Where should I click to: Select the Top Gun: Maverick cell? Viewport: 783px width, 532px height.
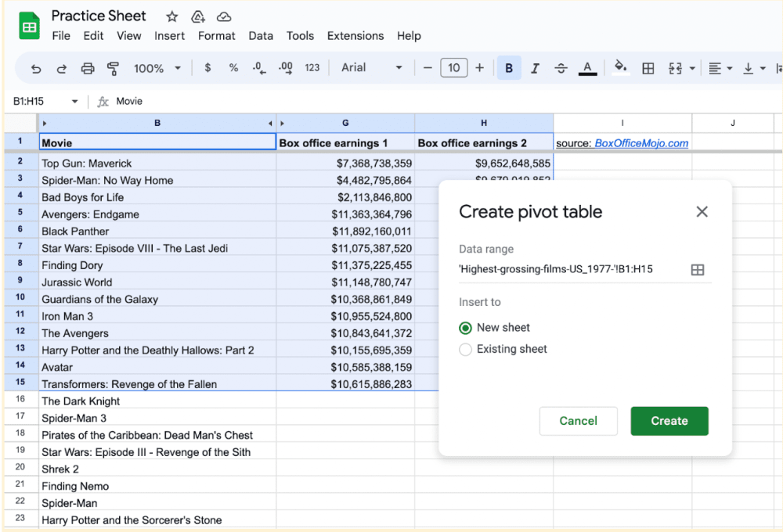click(157, 164)
